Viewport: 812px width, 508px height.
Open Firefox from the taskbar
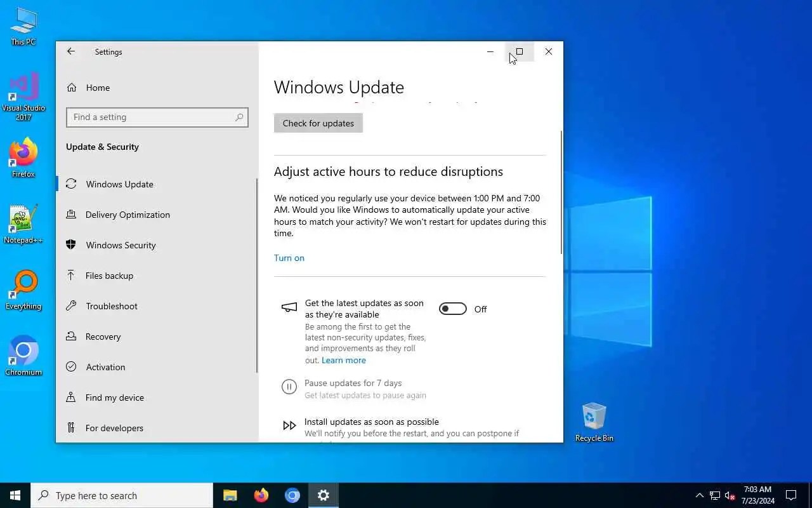[261, 495]
